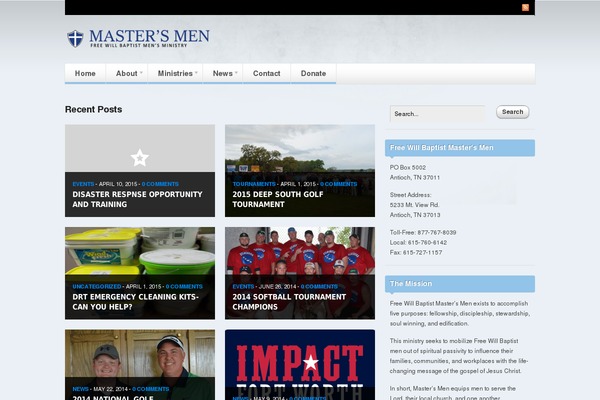
Task: Click Uncategorized category link
Action: point(97,287)
